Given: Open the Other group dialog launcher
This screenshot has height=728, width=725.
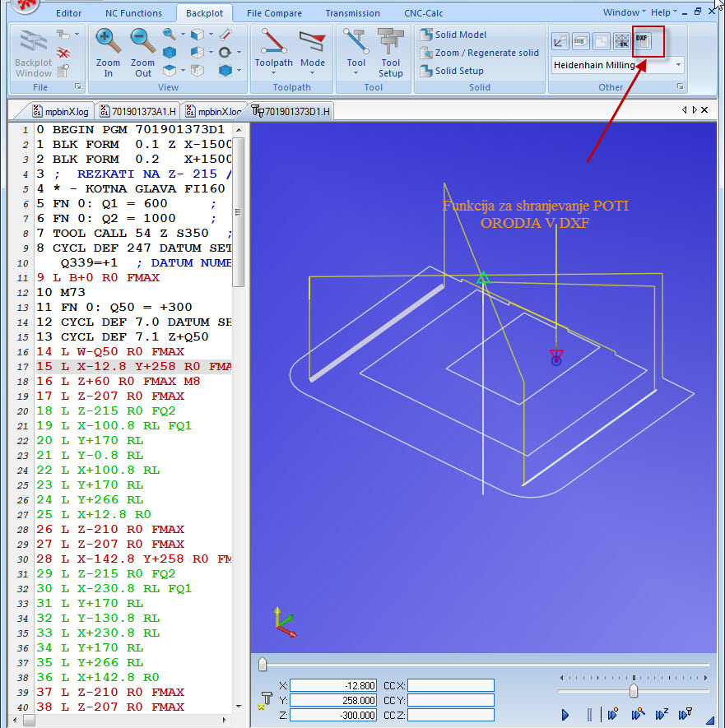Looking at the screenshot, I should (x=680, y=86).
